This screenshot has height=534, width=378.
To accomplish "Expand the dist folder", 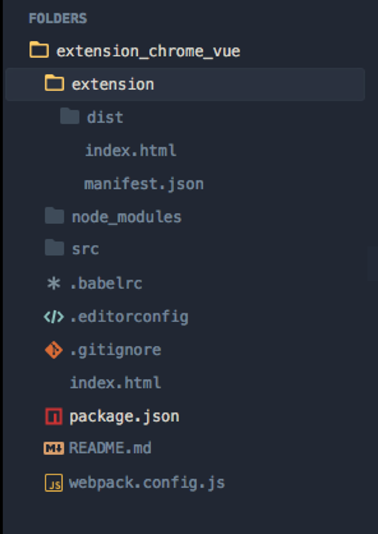I will 92,117.
